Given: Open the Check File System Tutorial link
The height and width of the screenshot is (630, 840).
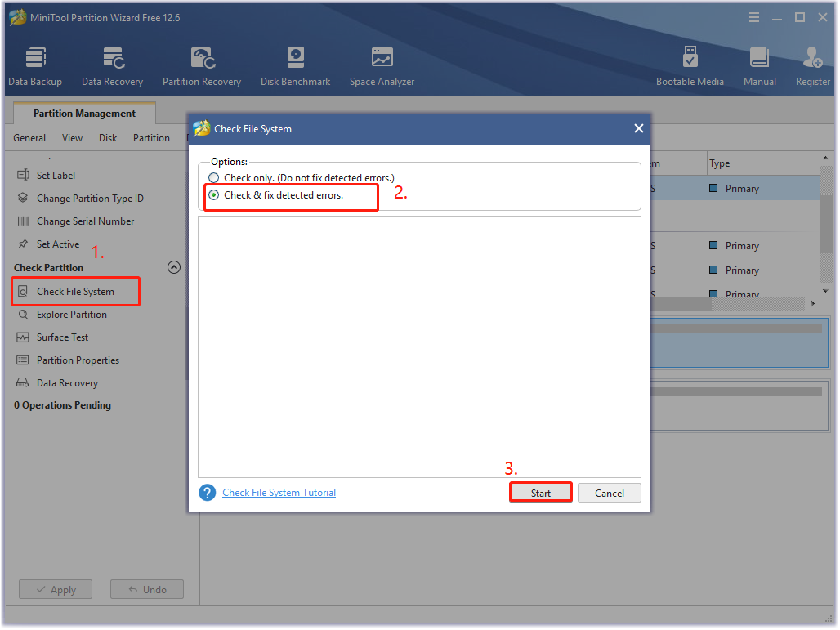Looking at the screenshot, I should 279,493.
